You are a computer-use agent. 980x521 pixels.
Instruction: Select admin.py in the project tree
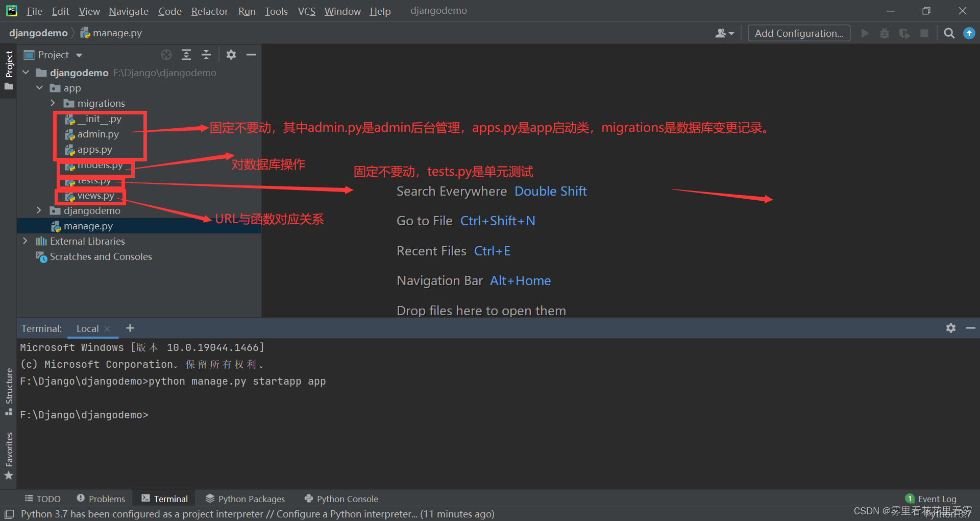tap(92, 134)
